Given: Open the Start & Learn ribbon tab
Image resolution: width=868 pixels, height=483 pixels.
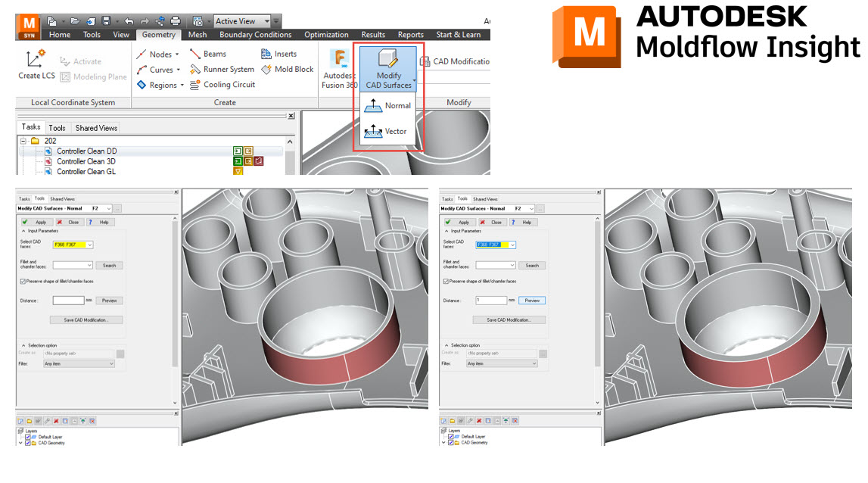Looking at the screenshot, I should coord(459,34).
